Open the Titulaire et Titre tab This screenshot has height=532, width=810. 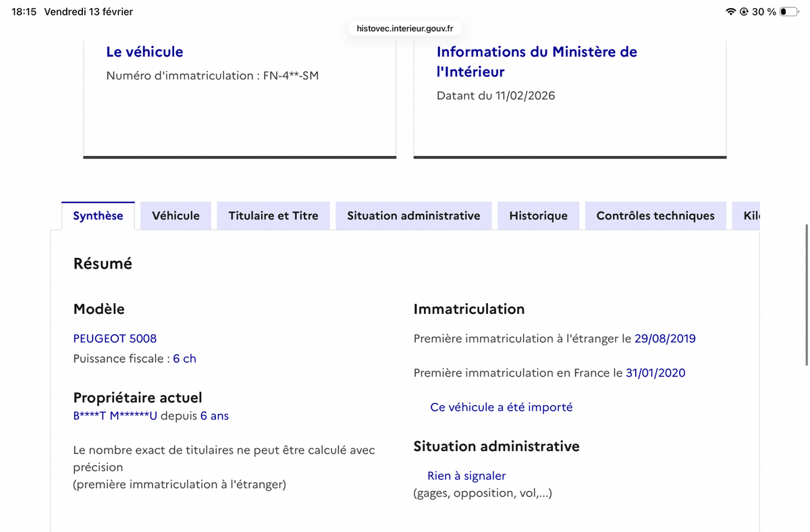click(273, 216)
